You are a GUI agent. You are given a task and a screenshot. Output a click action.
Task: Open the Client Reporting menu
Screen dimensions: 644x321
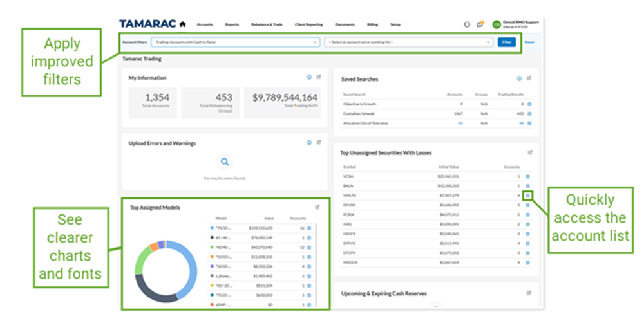(308, 24)
